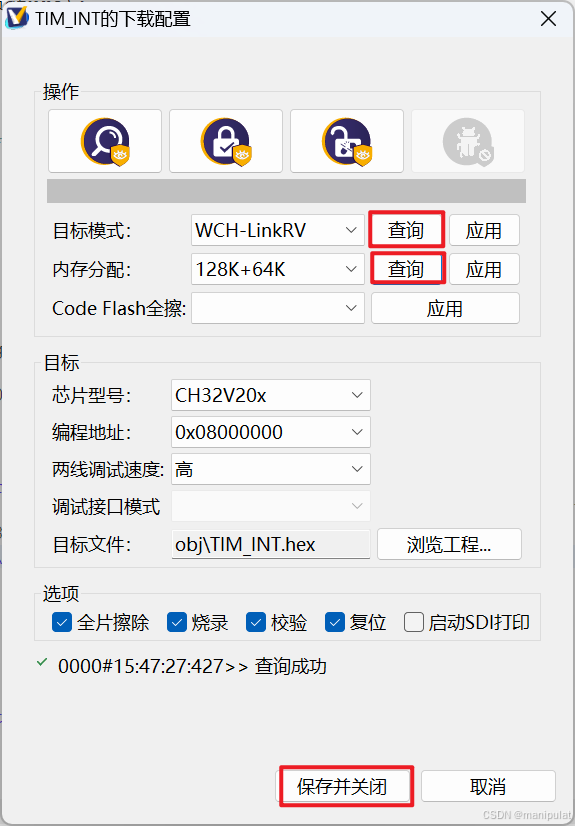Click the magnifier query chip info icon
Screen dimensions: 575x826
click(x=105, y=141)
